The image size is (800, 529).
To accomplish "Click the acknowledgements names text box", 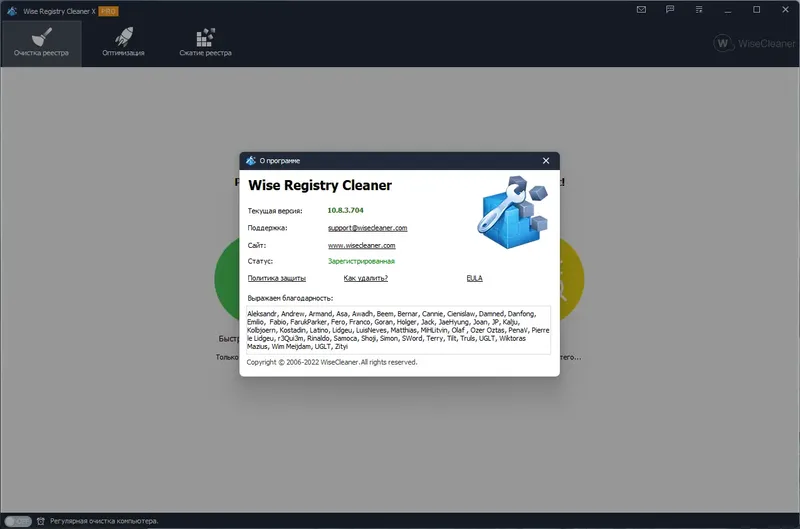I will 398,330.
